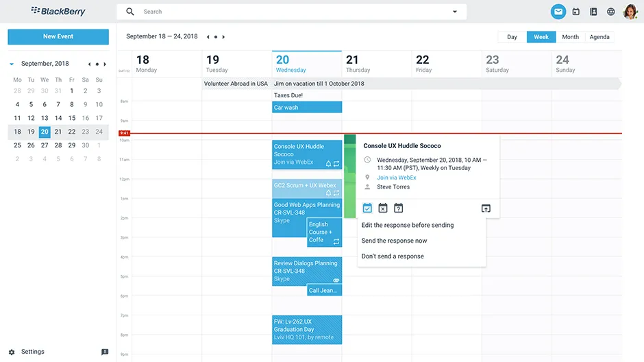Click Jim on vacation till 1 October event

click(x=447, y=84)
